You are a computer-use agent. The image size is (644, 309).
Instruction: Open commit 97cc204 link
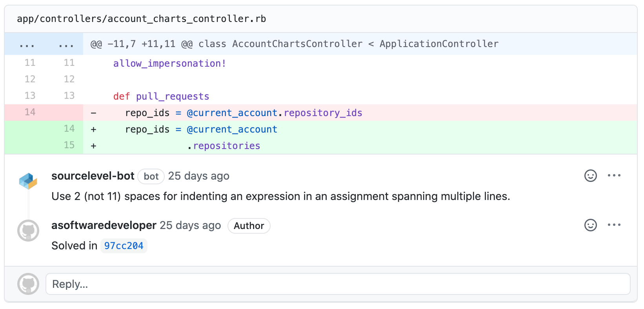(x=124, y=246)
